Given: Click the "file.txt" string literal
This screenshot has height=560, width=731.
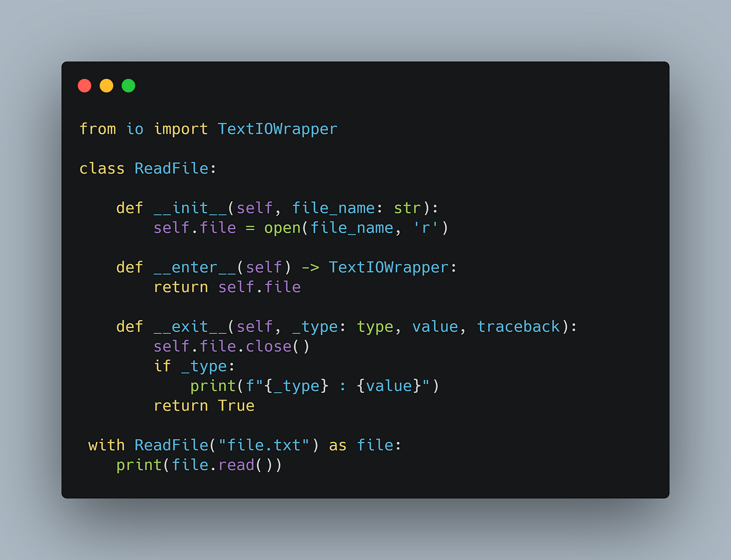Looking at the screenshot, I should (264, 445).
